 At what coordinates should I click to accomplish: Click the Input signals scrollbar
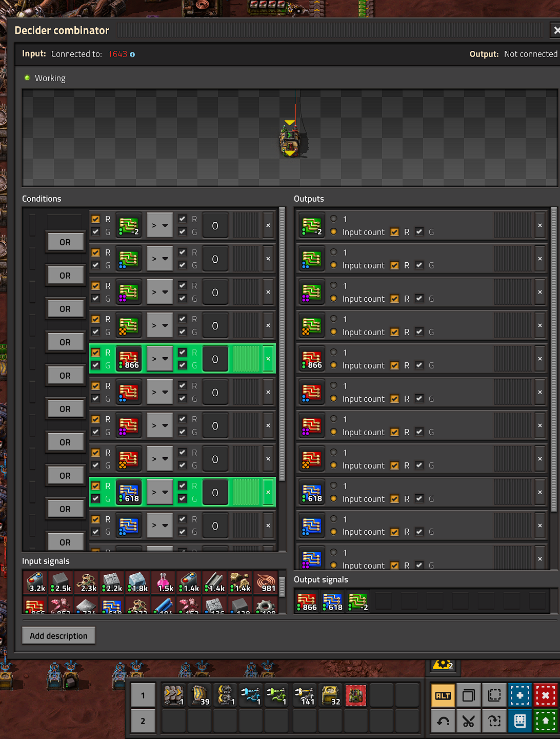pos(282,587)
